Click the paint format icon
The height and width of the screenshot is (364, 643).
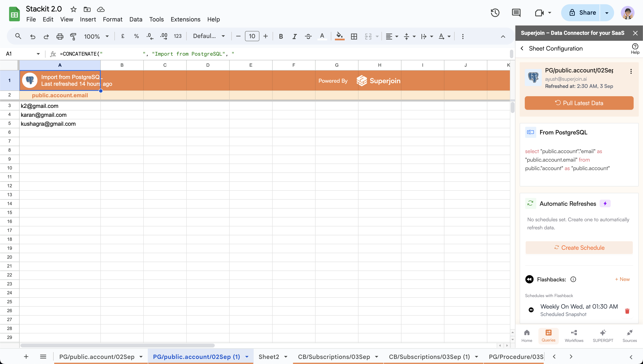(73, 37)
